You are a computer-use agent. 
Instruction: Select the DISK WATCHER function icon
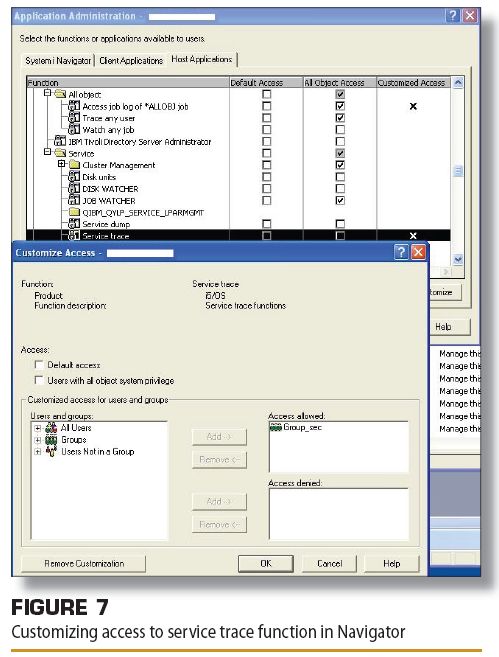pos(74,188)
